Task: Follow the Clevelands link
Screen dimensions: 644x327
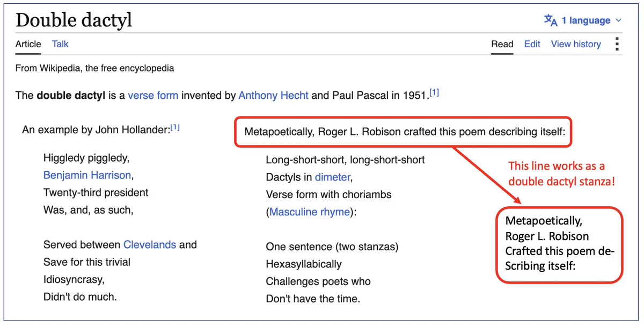Action: pyautogui.click(x=150, y=245)
